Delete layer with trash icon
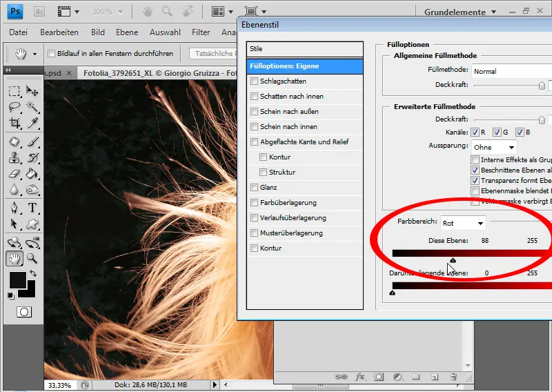The height and width of the screenshot is (392, 552). (x=453, y=377)
